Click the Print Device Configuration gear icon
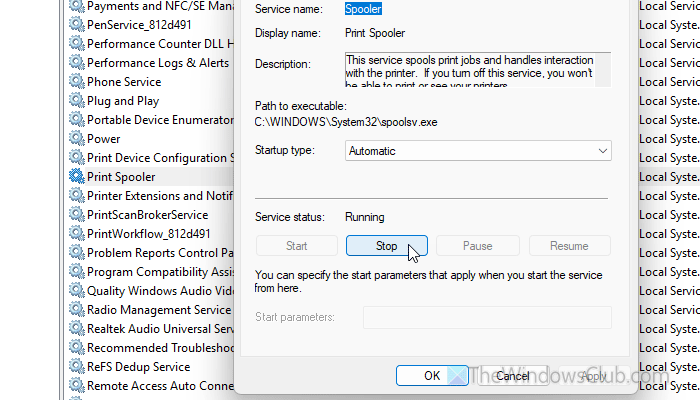700x400 pixels. [x=77, y=158]
